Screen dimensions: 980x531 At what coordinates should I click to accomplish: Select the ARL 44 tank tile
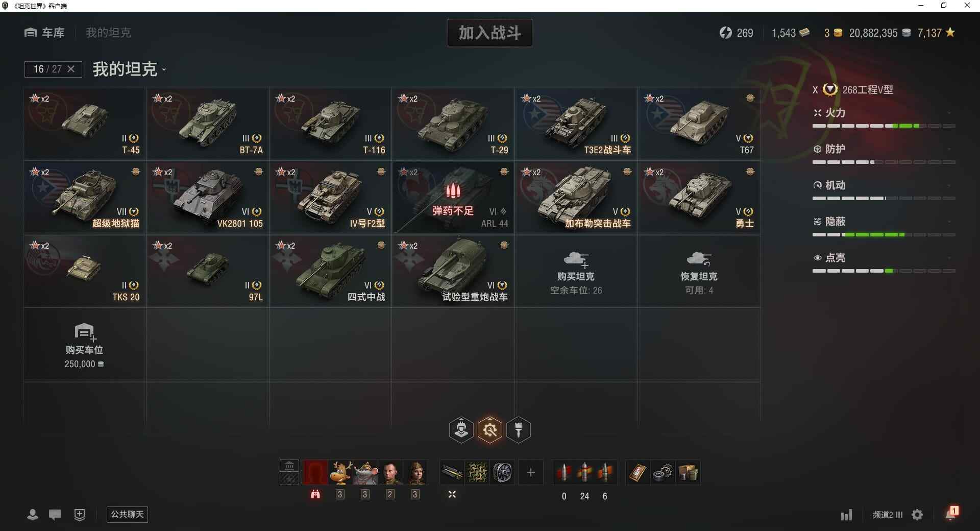[453, 198]
